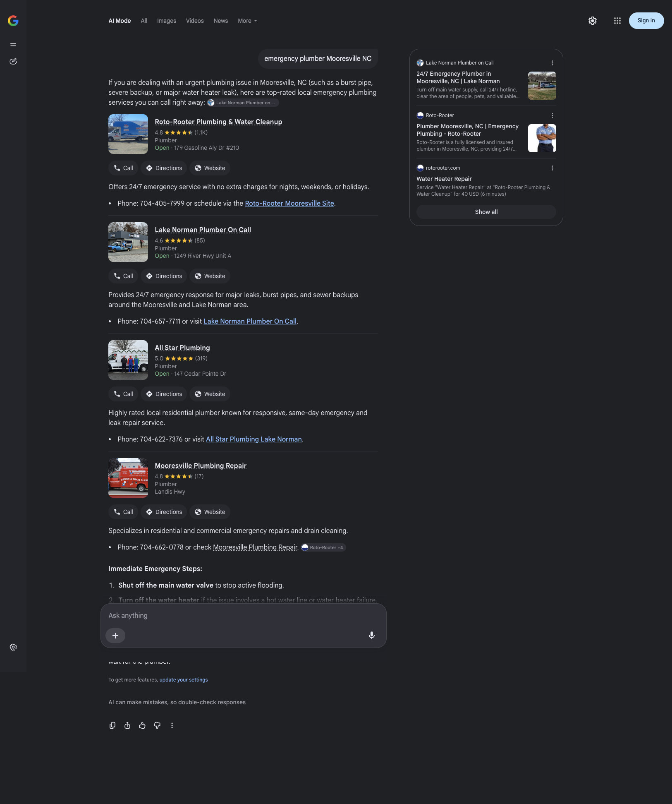The width and height of the screenshot is (672, 804).
Task: Show all sources in the side panel
Action: pyautogui.click(x=486, y=212)
